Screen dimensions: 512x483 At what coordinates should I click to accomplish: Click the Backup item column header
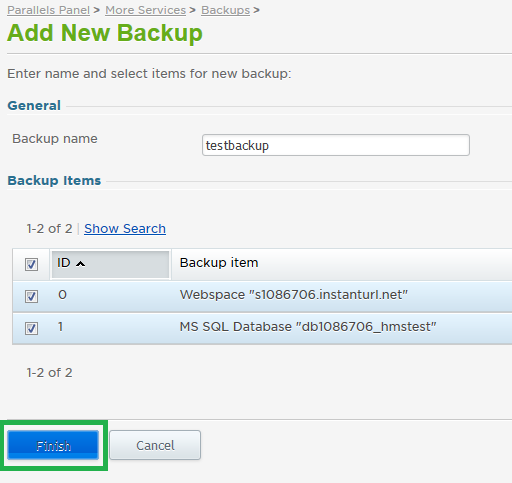pos(219,263)
